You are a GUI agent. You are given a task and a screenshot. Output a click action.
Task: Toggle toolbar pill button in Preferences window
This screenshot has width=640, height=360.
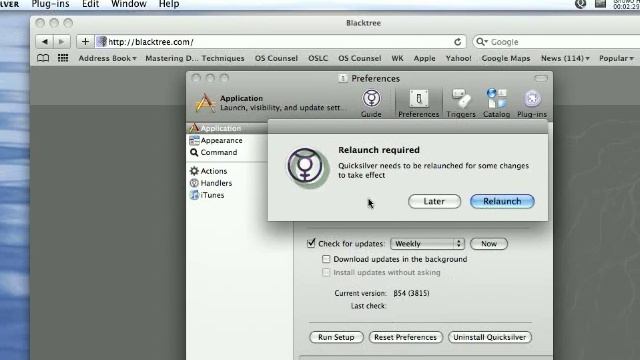[x=541, y=78]
